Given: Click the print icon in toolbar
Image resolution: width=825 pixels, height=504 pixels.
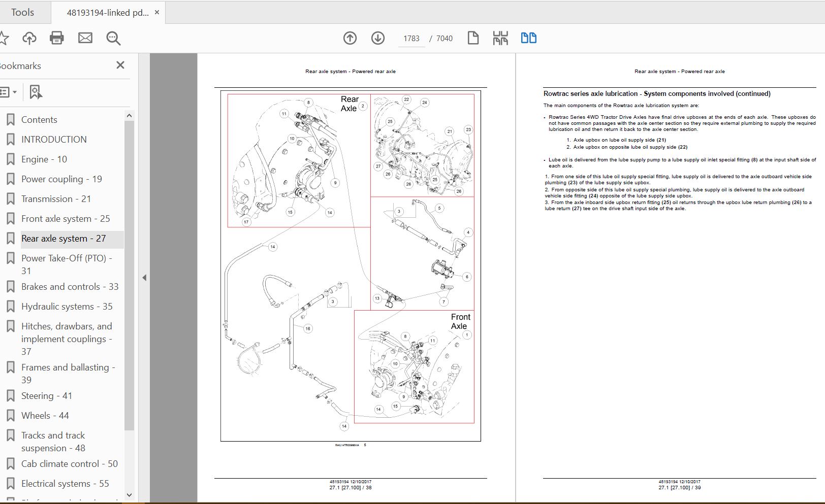Looking at the screenshot, I should 56,38.
